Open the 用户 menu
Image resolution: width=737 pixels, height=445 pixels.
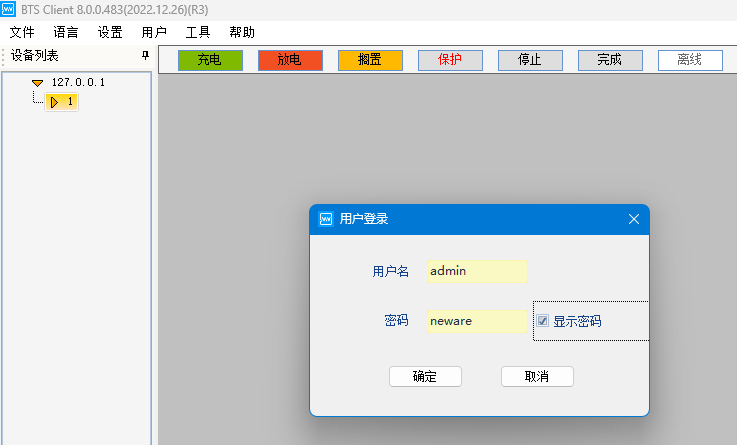pyautogui.click(x=154, y=32)
